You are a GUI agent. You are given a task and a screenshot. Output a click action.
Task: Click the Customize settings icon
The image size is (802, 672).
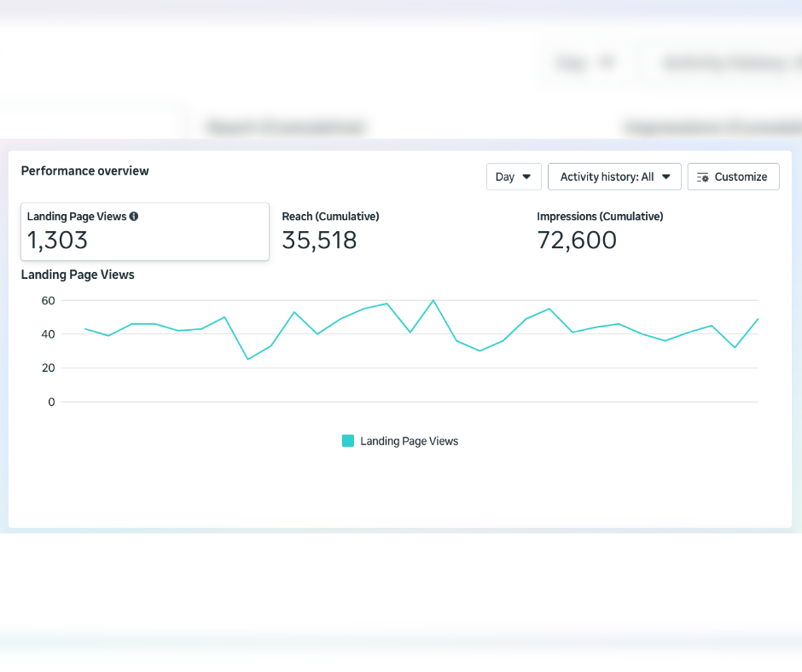702,177
